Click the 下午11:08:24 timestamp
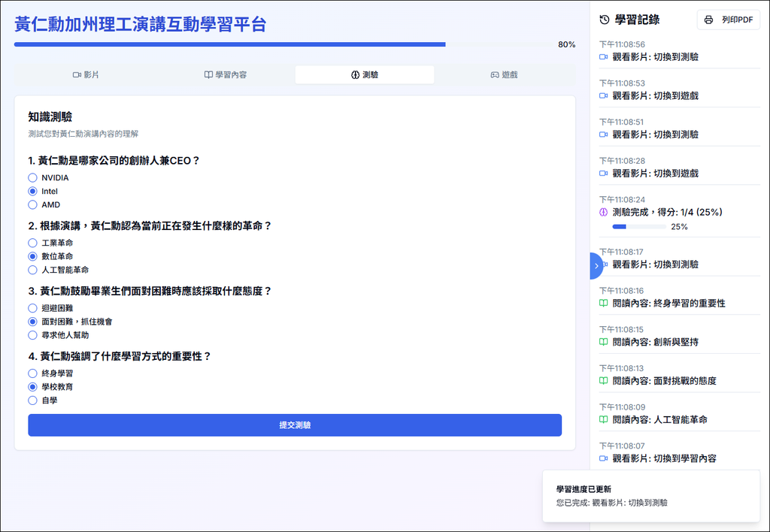This screenshot has height=532, width=770. (622, 200)
